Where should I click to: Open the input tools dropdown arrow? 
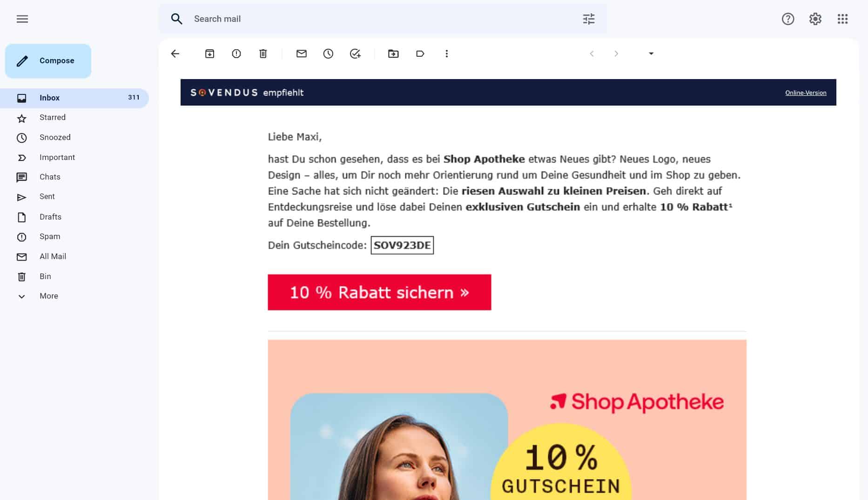tap(651, 53)
